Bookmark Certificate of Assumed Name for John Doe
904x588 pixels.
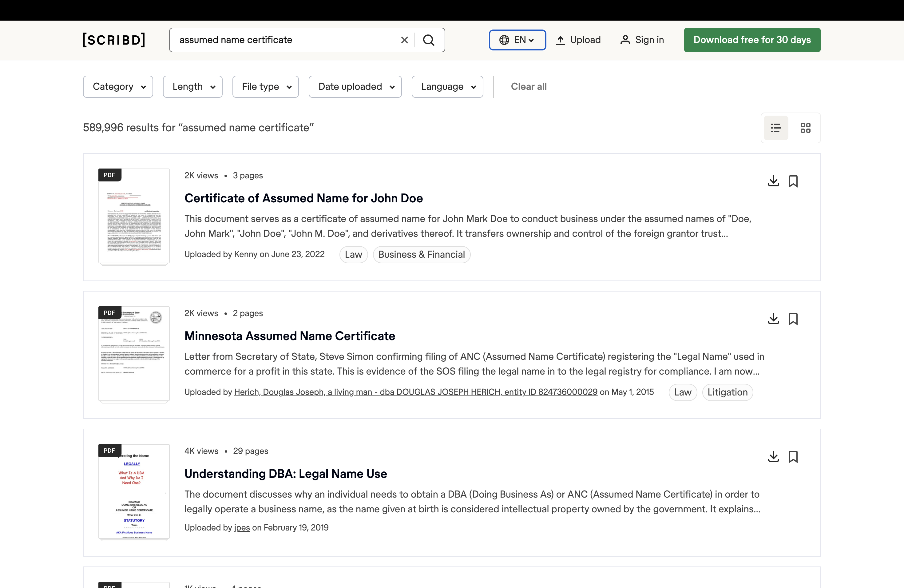click(x=793, y=181)
